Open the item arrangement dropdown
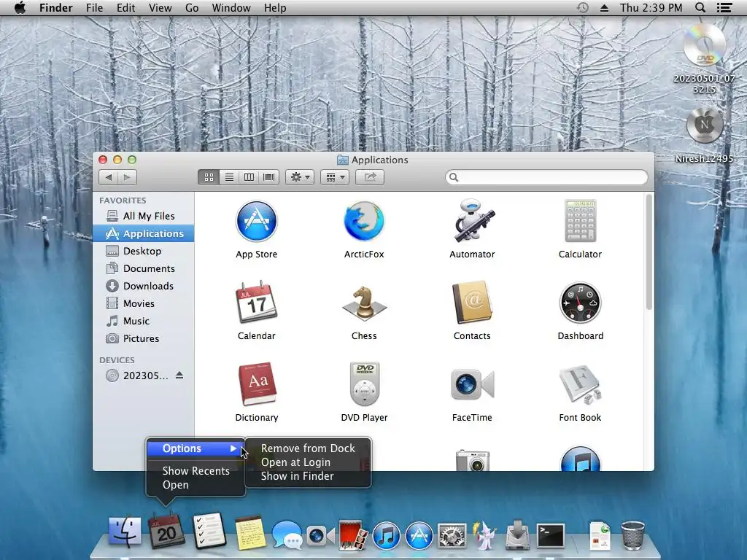The height and width of the screenshot is (560, 747). pos(335,177)
